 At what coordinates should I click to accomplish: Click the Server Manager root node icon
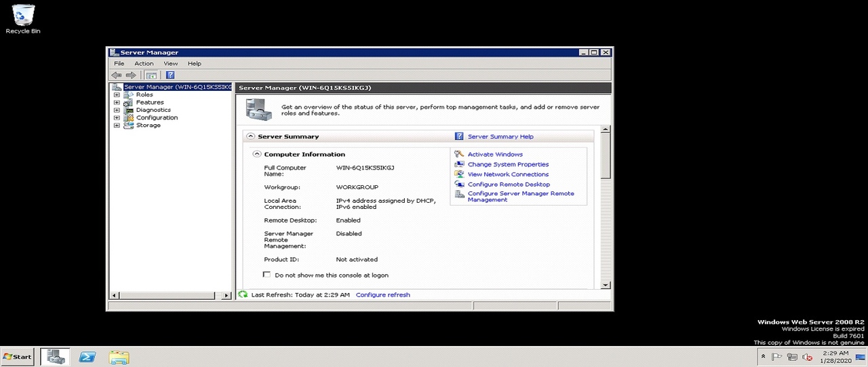pyautogui.click(x=117, y=87)
